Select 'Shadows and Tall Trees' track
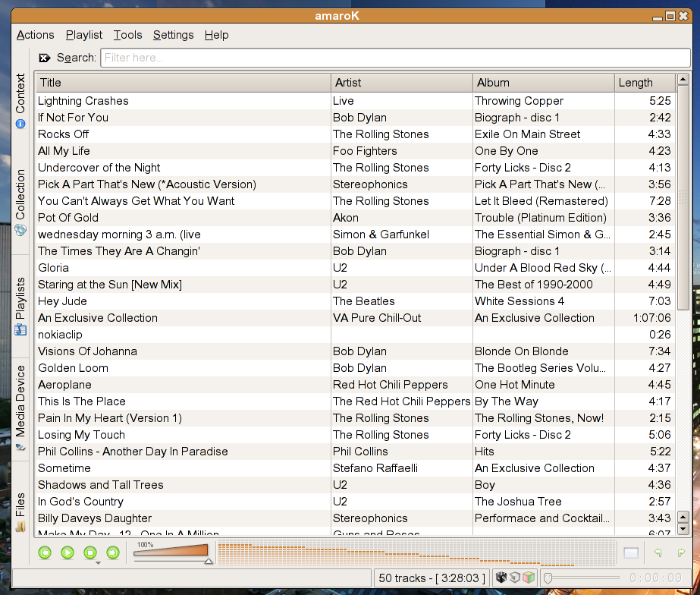 coord(356,485)
